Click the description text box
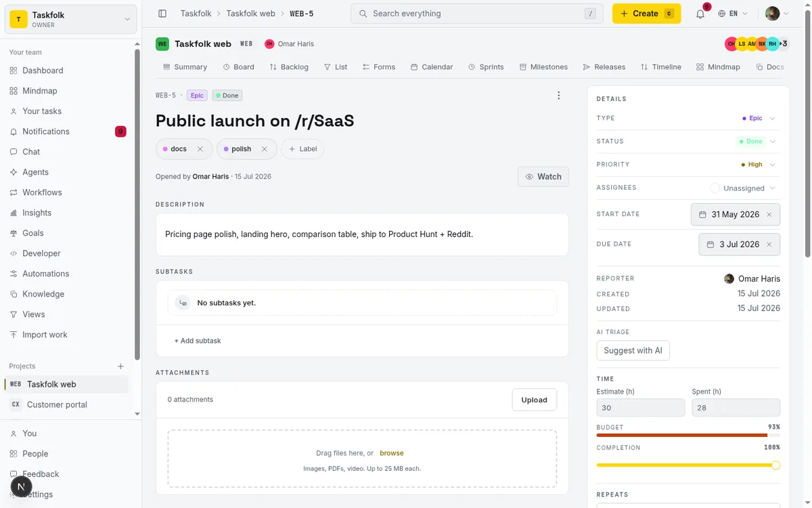Viewport: 812px width, 508px height. coord(362,234)
